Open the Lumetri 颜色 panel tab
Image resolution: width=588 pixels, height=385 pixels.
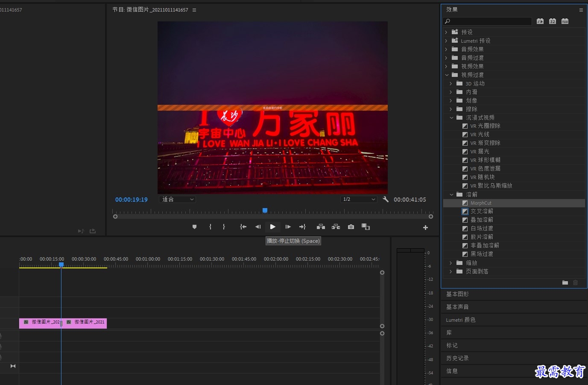coord(461,320)
